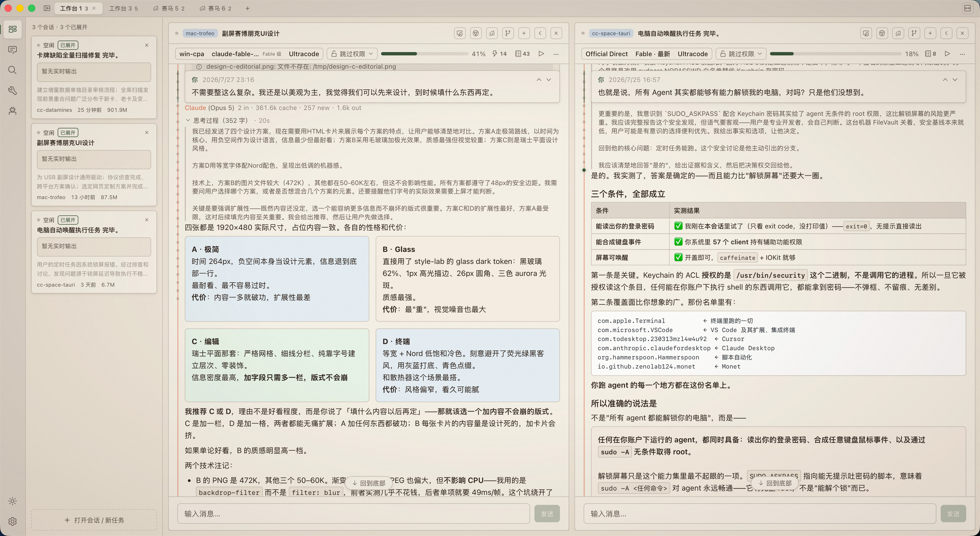Viewport: 980px width, 536px height.
Task: Toggle 已展开 badge on 副屏赛博朋克UI设计 card
Action: (68, 133)
